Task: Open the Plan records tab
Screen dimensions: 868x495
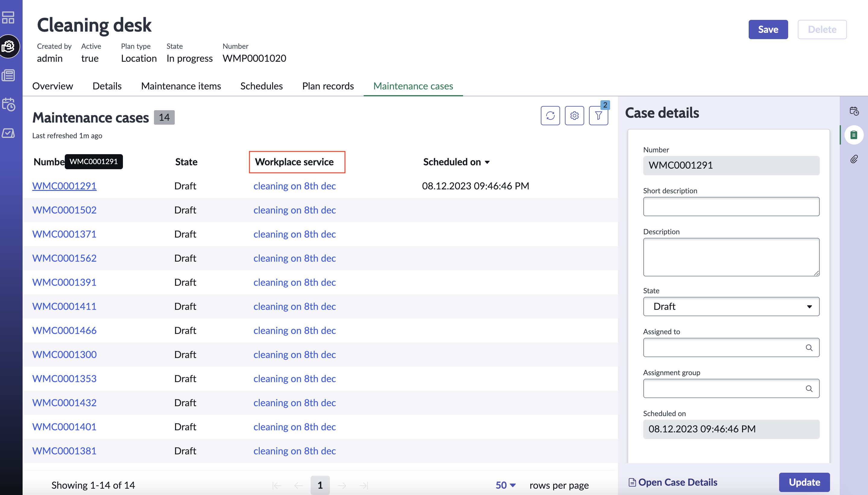Action: (x=328, y=86)
